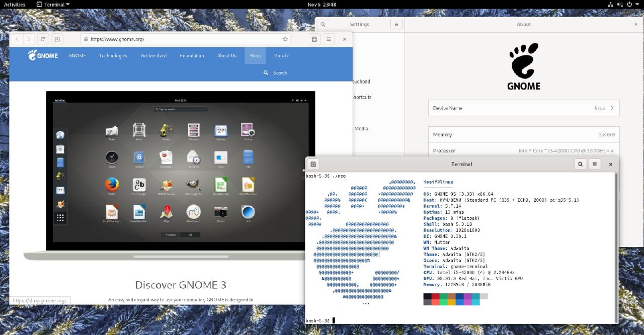Reload the gnome.org page
Viewport: 644px width, 335px height.
pyautogui.click(x=43, y=39)
